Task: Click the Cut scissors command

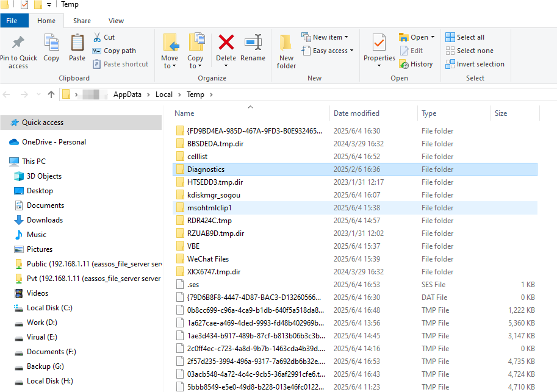Action: pyautogui.click(x=104, y=37)
